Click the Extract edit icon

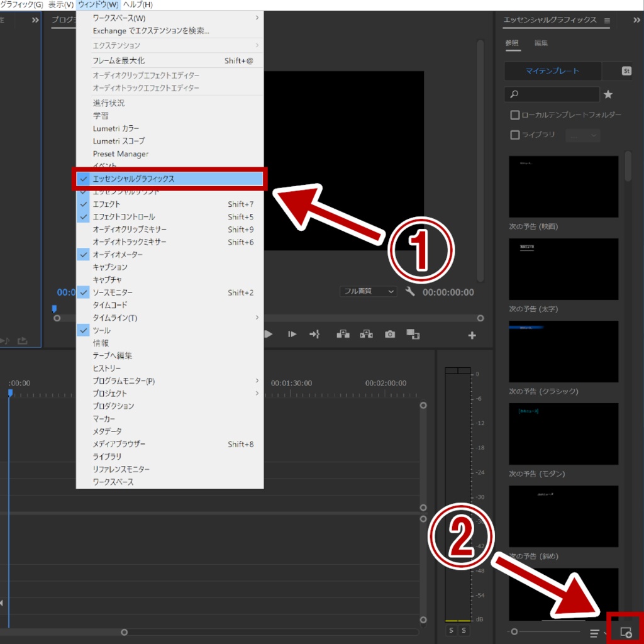point(366,334)
